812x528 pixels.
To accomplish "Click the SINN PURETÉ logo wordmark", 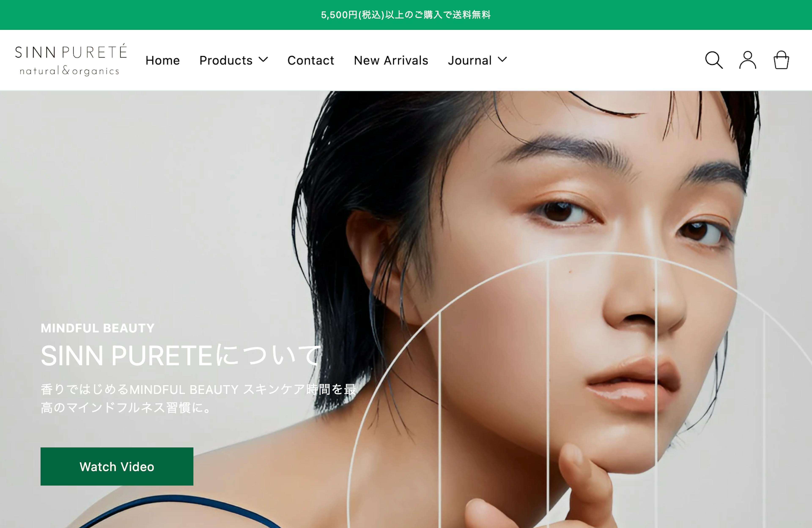I will pyautogui.click(x=71, y=52).
